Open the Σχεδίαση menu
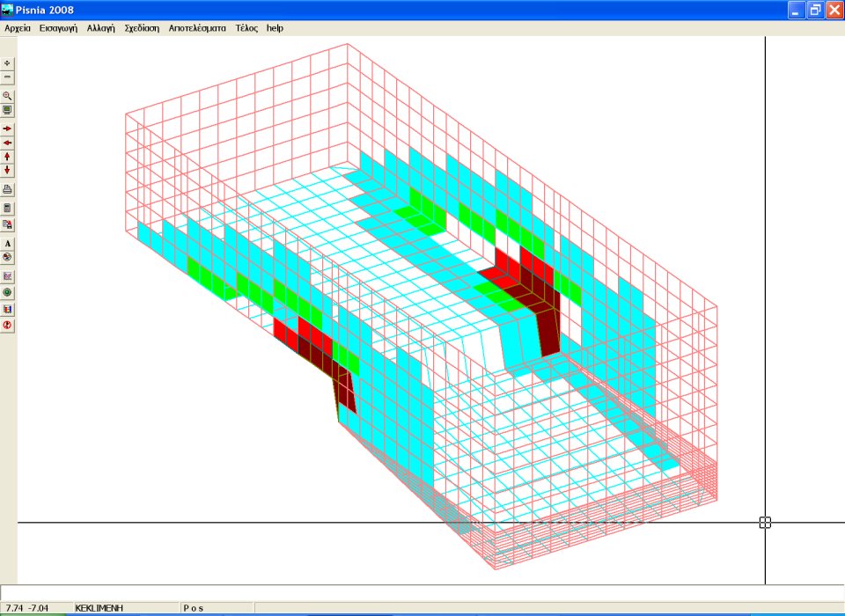The width and height of the screenshot is (845, 616). pos(142,28)
